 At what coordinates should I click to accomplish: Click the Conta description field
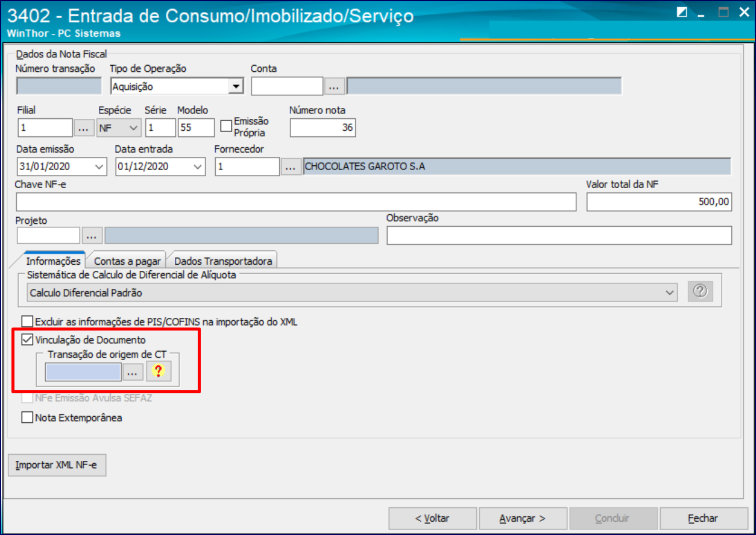[x=484, y=86]
